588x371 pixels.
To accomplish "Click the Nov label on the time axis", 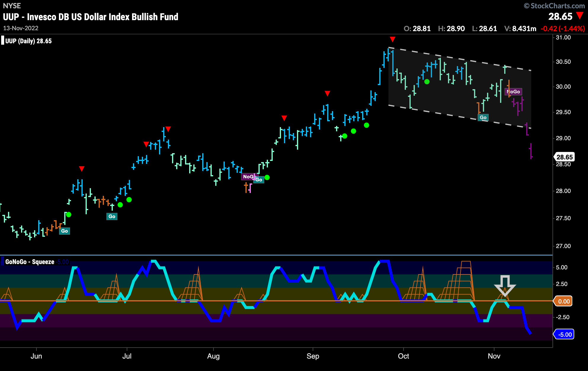I will 494,356.
